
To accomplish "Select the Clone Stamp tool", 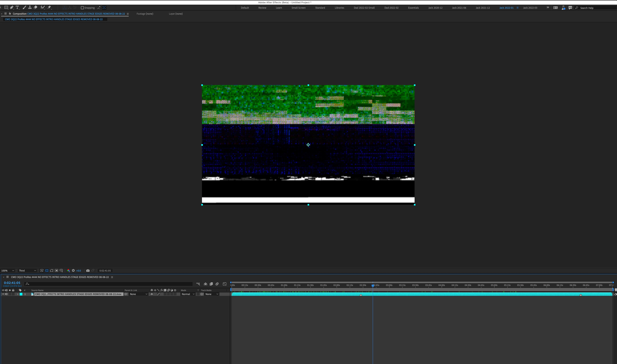I will pyautogui.click(x=30, y=8).
